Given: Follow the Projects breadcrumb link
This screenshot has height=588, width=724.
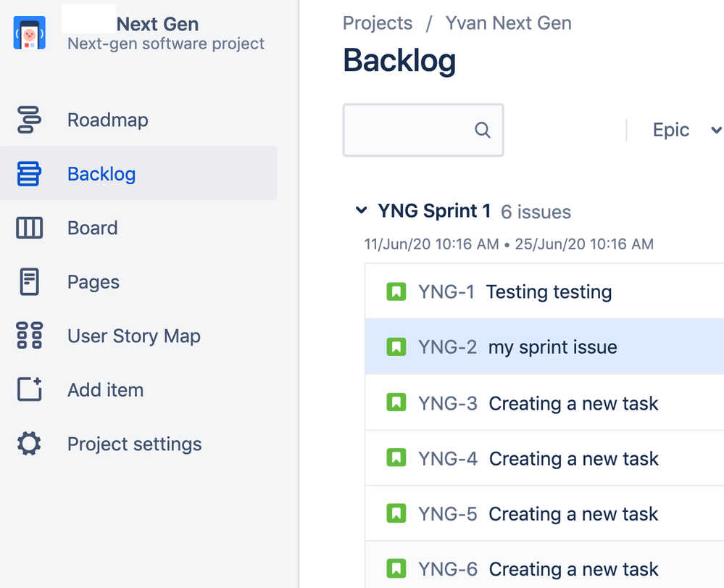Looking at the screenshot, I should (378, 22).
